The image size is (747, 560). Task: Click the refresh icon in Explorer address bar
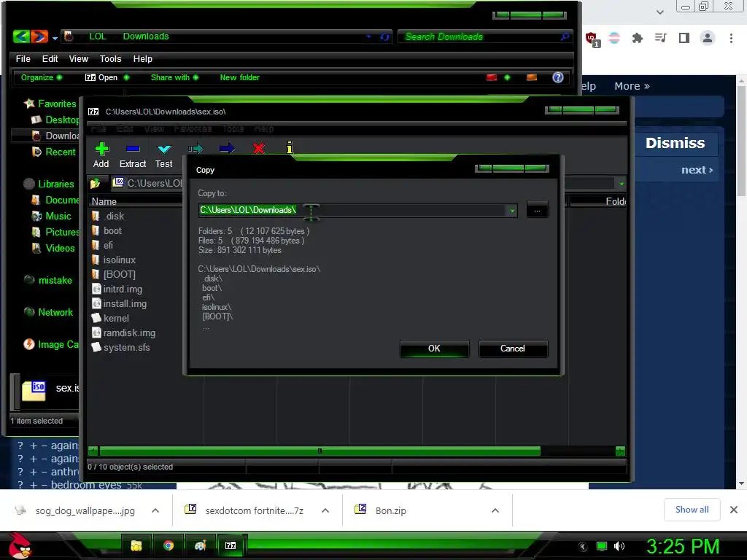[x=384, y=36]
